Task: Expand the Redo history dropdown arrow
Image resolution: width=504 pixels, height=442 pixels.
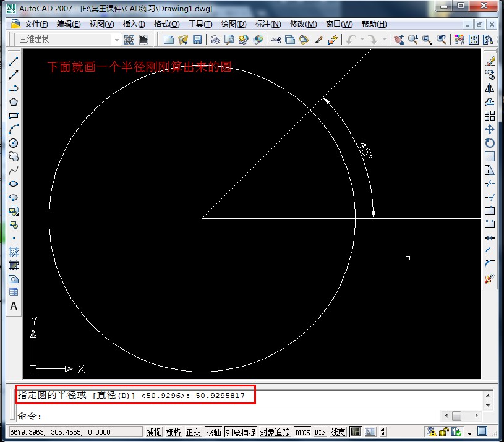Action: click(x=385, y=40)
